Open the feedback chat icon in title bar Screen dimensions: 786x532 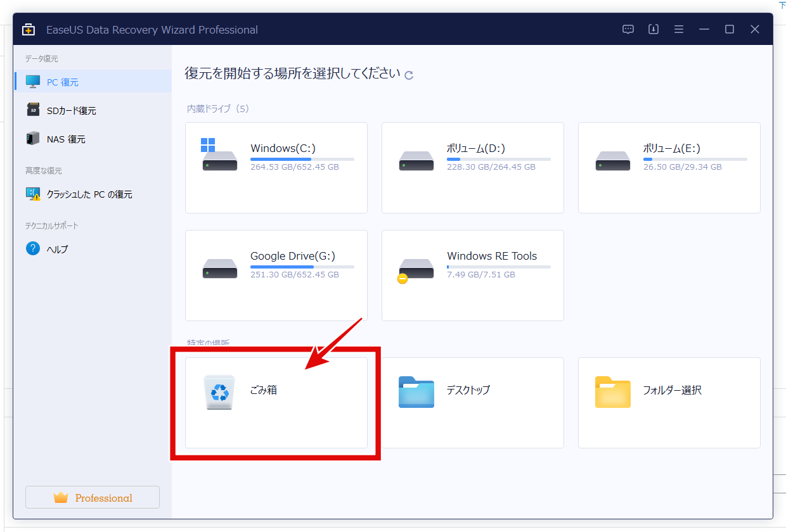(x=628, y=29)
